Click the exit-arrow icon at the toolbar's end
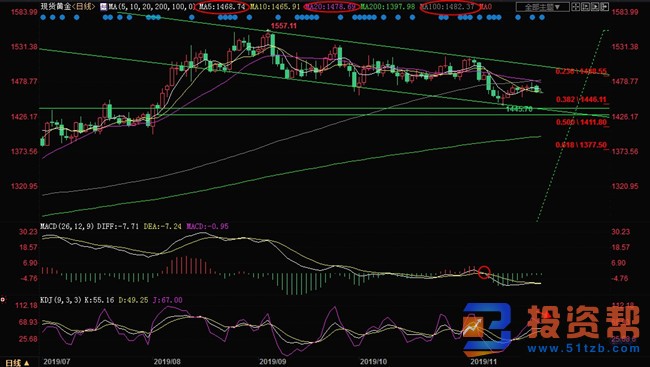This screenshot has width=650, height=367. (x=604, y=7)
